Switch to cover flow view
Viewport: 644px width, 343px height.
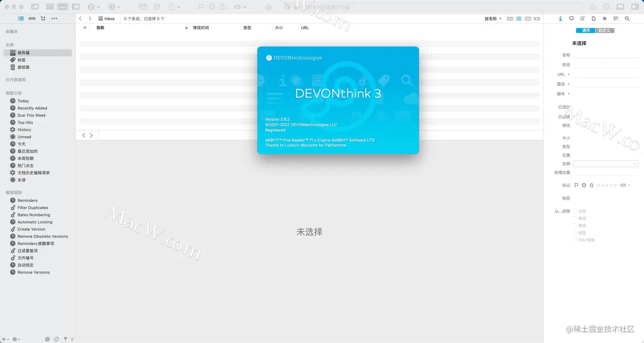tap(537, 19)
